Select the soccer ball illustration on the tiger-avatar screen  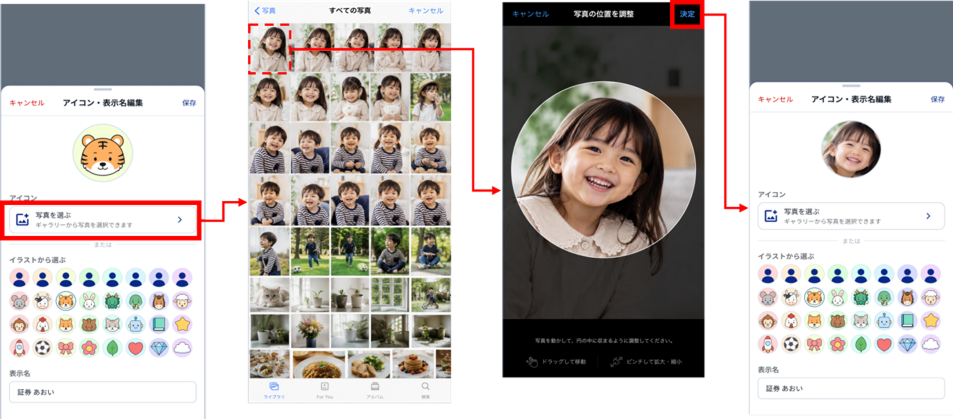tap(43, 348)
